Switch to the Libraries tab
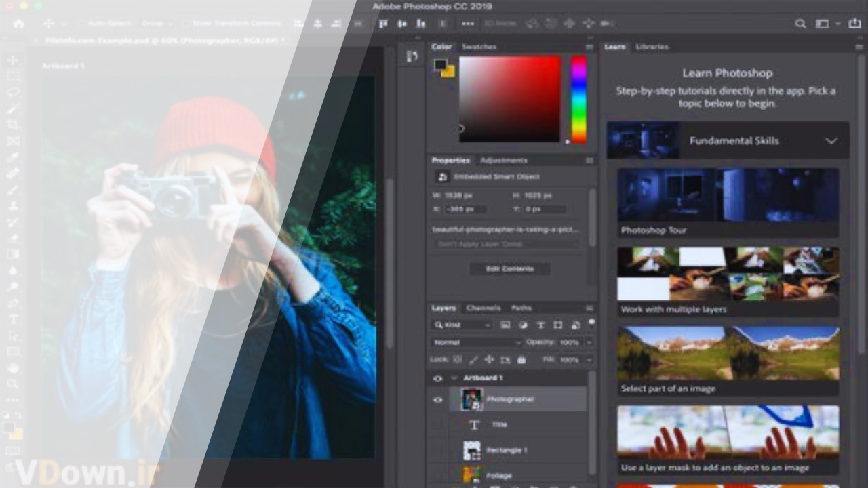Screen dimensions: 868x488 pyautogui.click(x=652, y=47)
